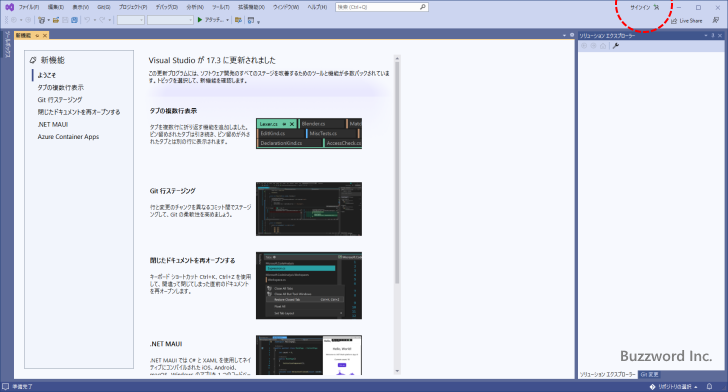Click the Save All toolbar icon
Viewport: 728px width, 392px height.
[74, 20]
